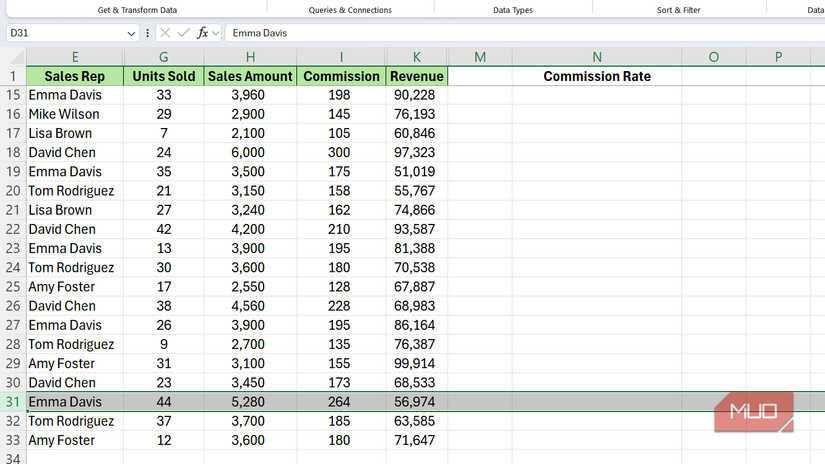Click the Sales Amount header cell

pos(250,76)
